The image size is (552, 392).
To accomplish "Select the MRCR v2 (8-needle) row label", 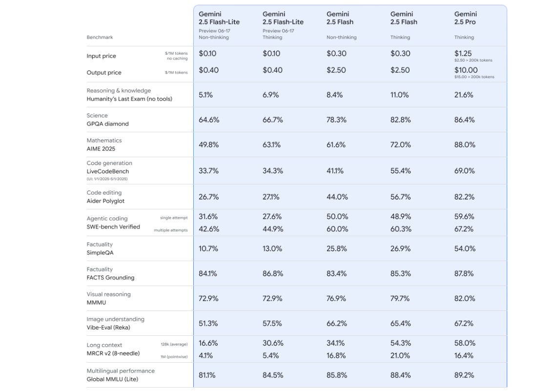I will tap(113, 353).
